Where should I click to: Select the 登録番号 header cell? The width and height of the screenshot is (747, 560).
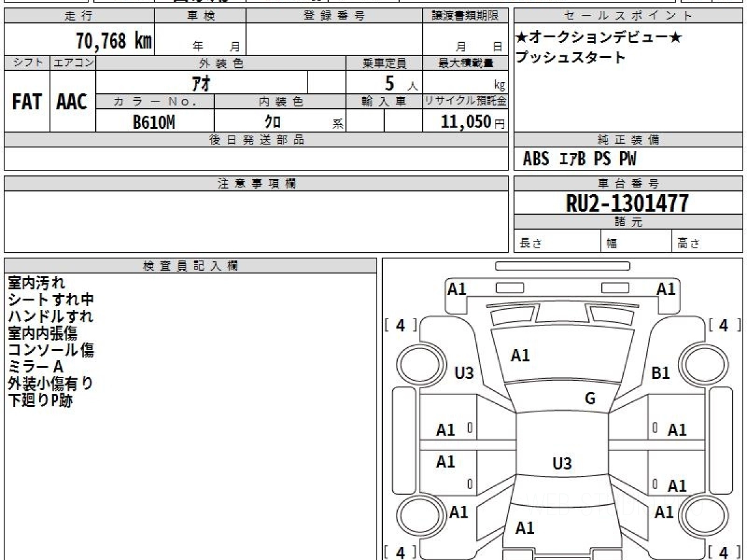[334, 16]
